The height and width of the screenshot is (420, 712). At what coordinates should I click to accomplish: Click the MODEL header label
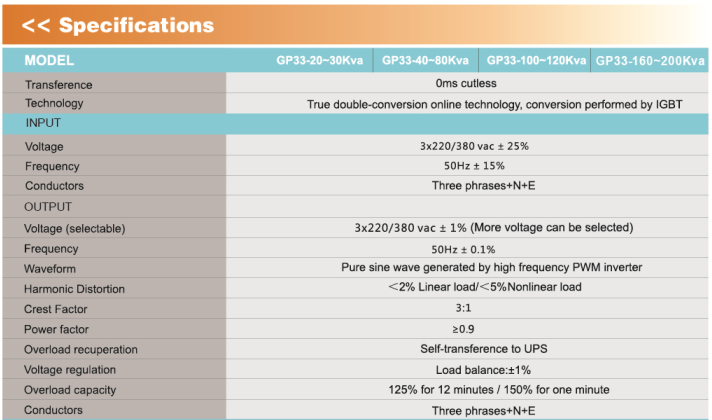49,60
